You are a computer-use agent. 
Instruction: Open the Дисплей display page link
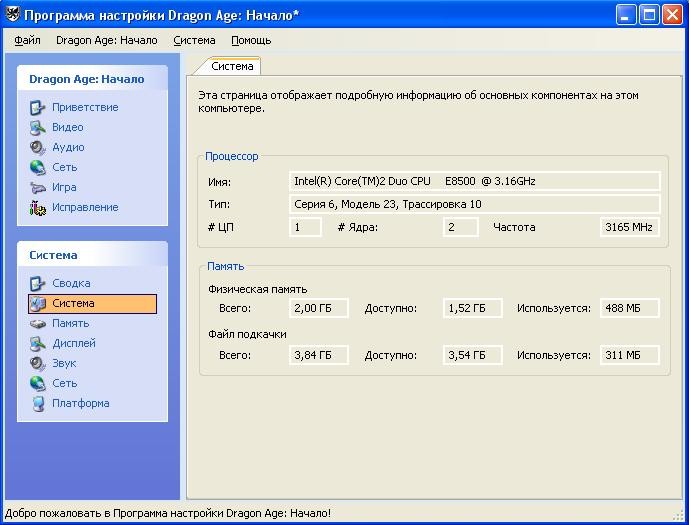(74, 343)
